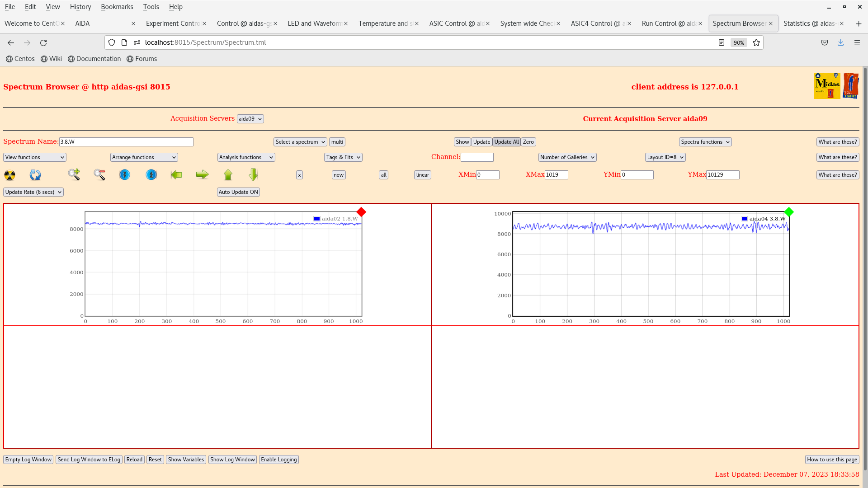Select linear scale toggle button
This screenshot has width=868, height=488.
[423, 174]
